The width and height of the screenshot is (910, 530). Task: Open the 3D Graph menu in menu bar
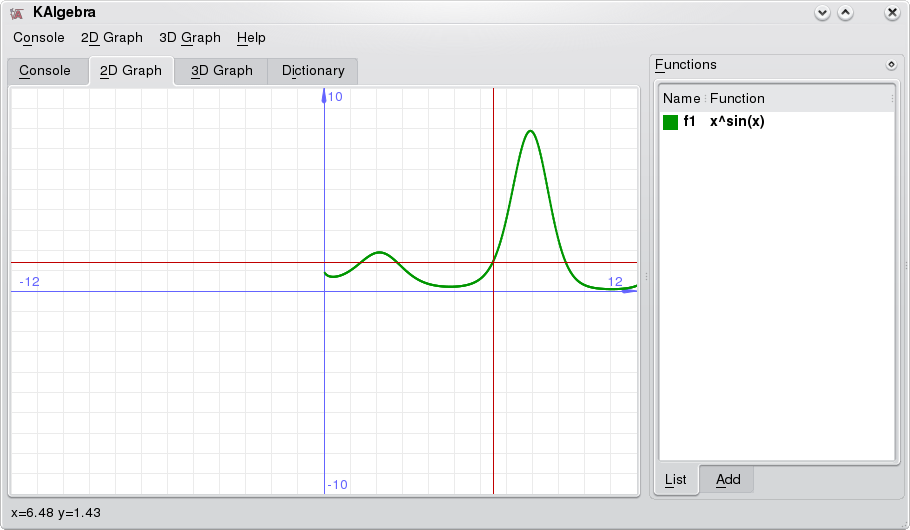pos(190,38)
